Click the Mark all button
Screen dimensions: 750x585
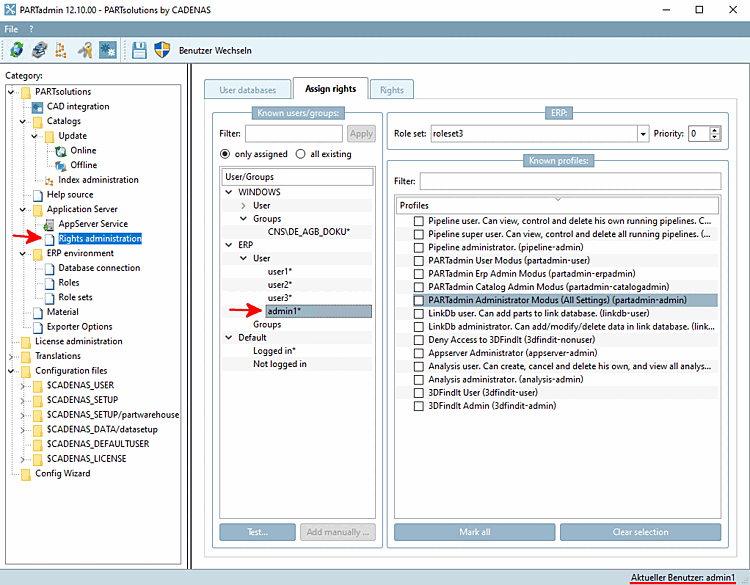click(x=474, y=532)
